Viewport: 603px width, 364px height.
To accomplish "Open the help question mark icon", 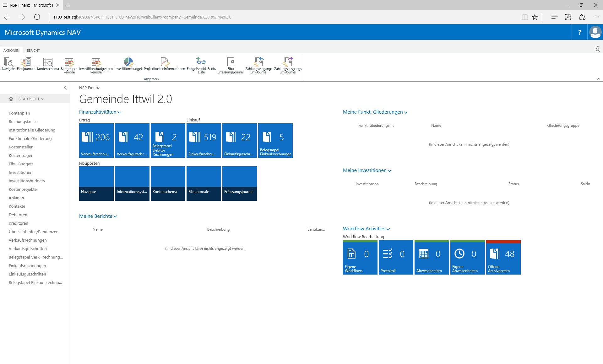I will coord(579,32).
